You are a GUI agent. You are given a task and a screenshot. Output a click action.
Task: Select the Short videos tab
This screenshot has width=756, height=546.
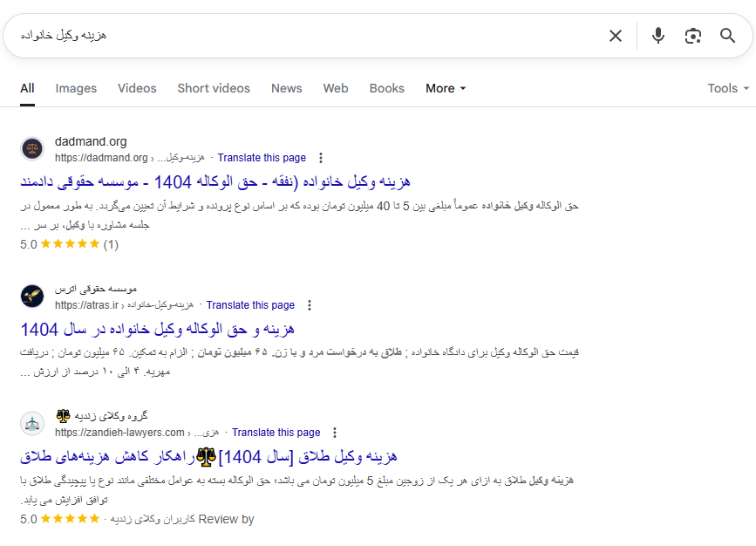coord(214,88)
